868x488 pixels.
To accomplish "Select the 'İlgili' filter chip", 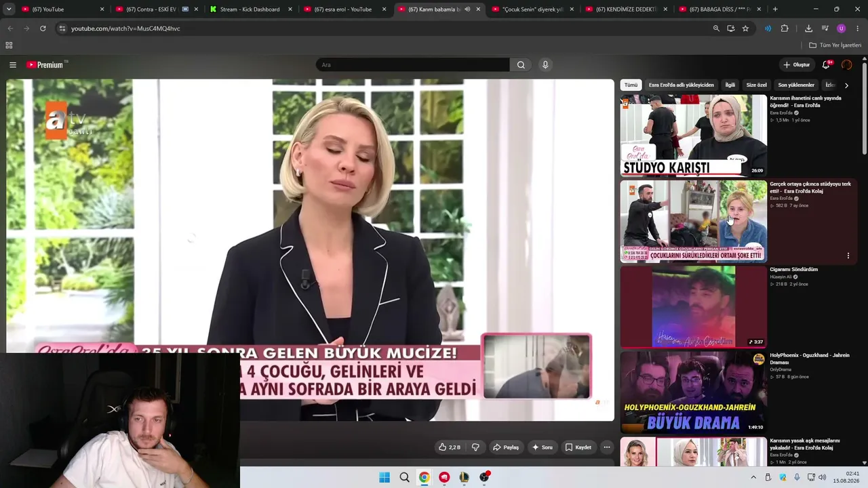I will pos(730,85).
